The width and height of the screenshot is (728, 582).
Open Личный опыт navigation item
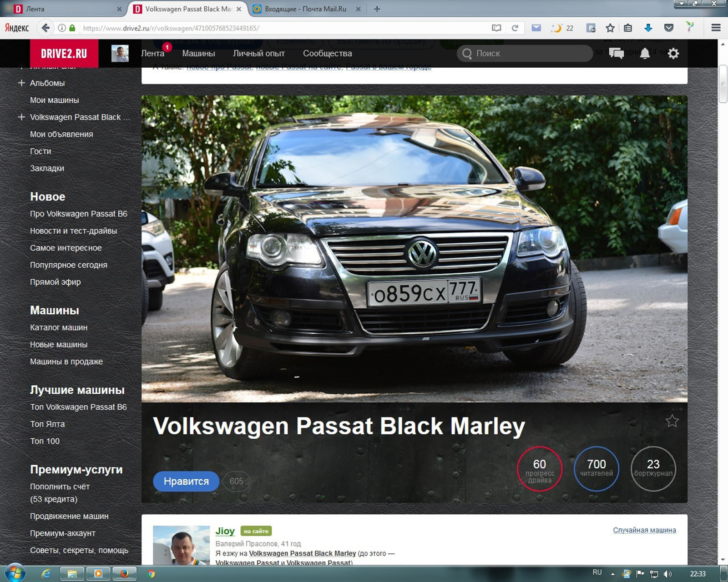[259, 53]
